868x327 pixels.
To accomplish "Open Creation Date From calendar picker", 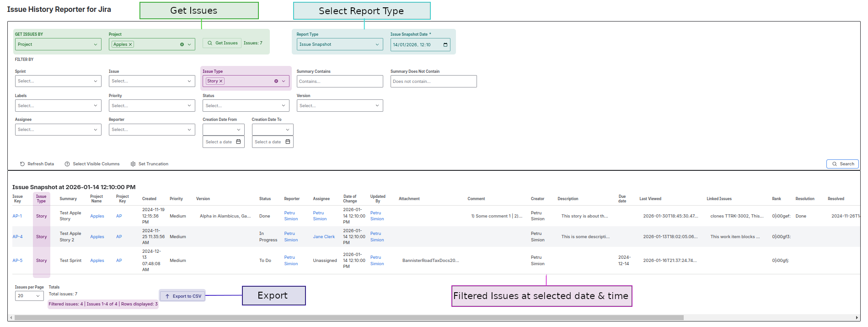I will coord(238,142).
